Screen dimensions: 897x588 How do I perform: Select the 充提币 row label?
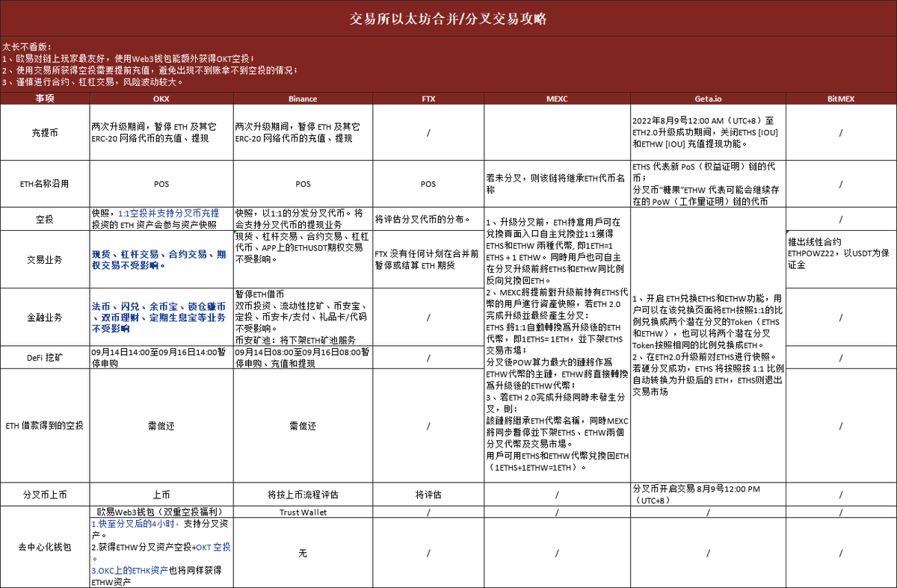45,132
